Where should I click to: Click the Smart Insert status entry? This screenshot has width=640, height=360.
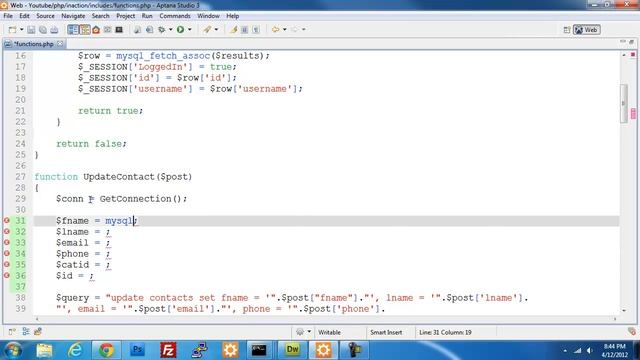[x=386, y=332]
